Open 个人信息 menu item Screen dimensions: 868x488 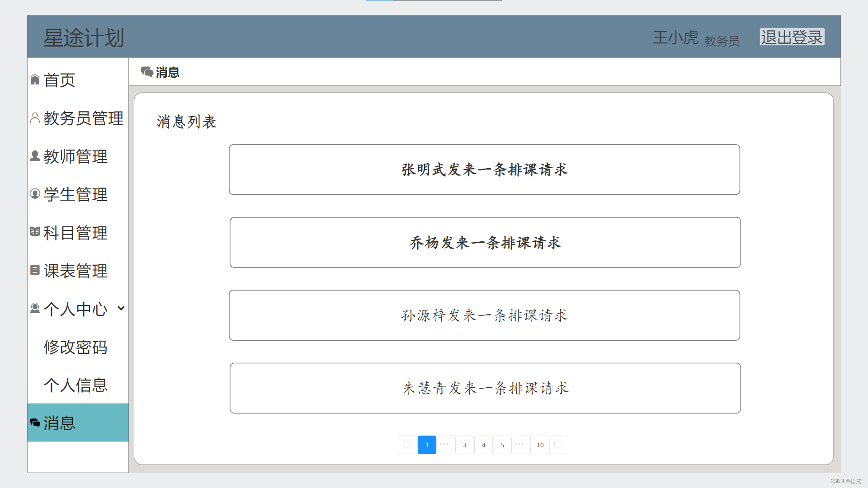click(x=75, y=385)
